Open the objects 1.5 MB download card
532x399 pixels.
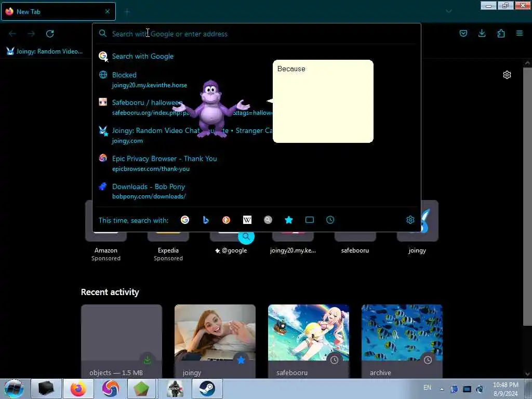(122, 341)
